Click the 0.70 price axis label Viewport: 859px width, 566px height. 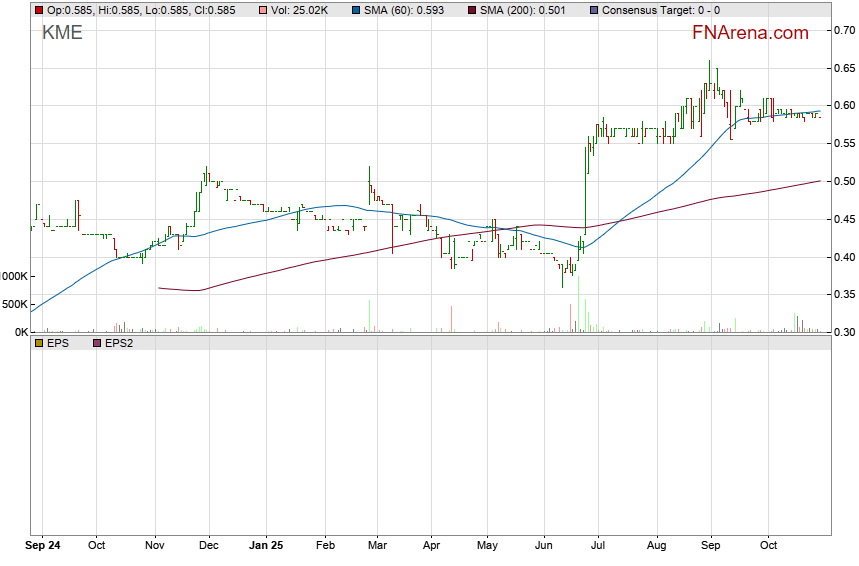pyautogui.click(x=845, y=30)
